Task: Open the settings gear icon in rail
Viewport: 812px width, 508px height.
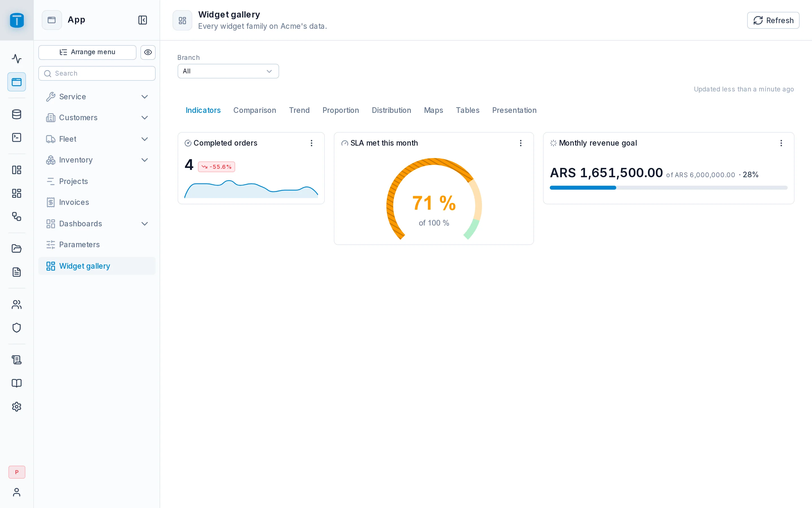Action: 17,406
